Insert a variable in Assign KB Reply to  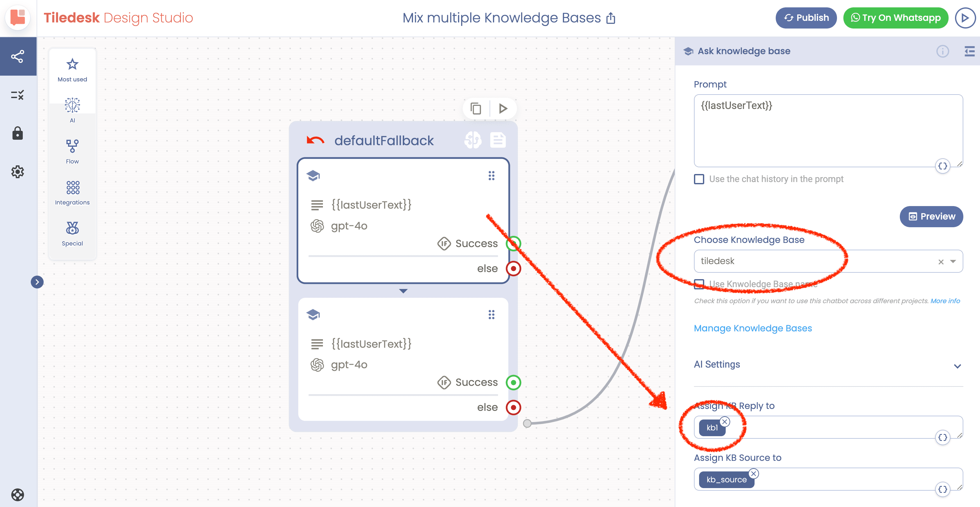[942, 438]
